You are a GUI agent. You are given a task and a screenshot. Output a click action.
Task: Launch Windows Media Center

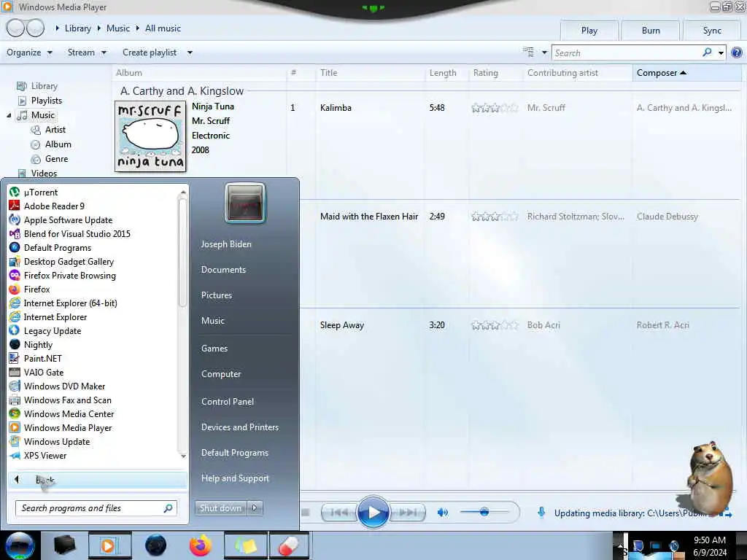(62, 414)
